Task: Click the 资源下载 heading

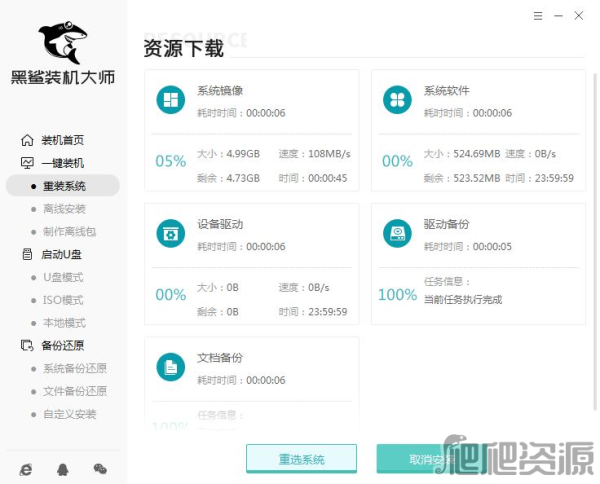Action: 184,49
